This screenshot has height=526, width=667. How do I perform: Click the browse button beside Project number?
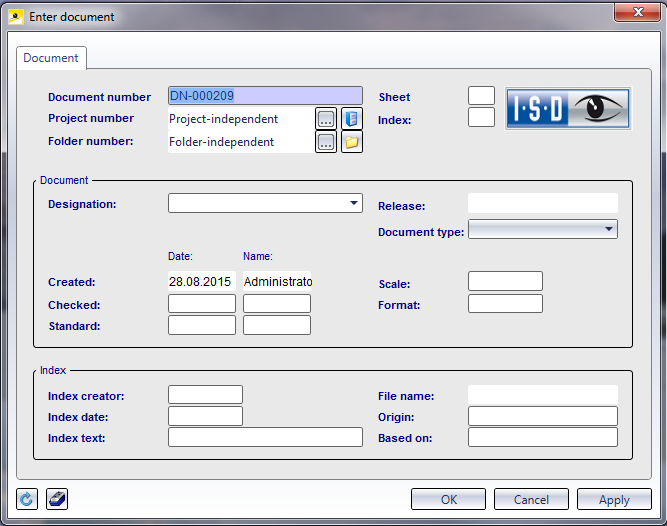tap(326, 119)
